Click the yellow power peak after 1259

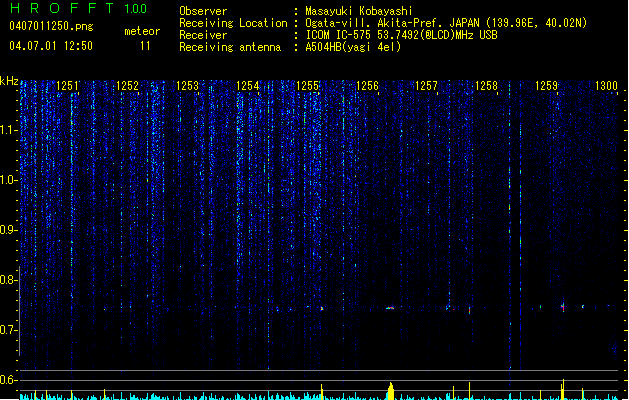click(563, 389)
